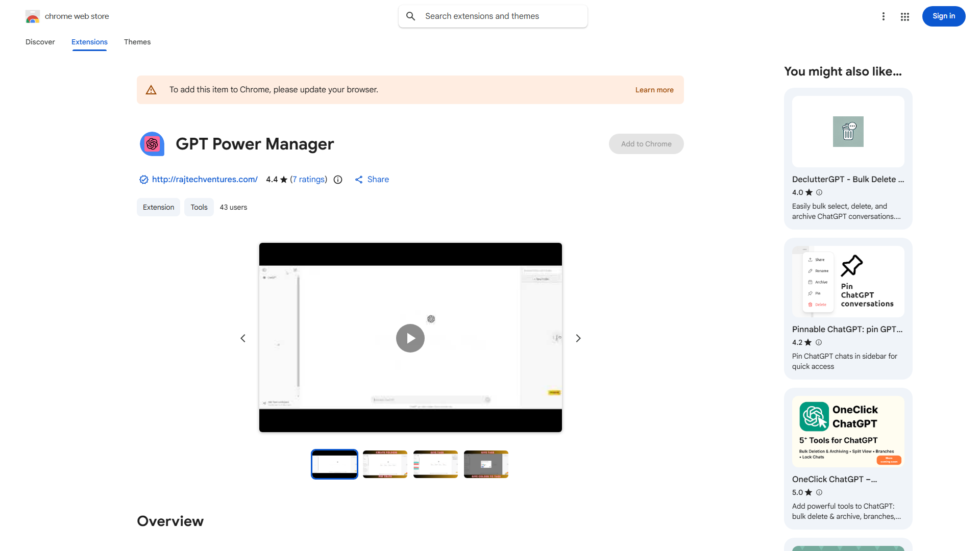Switch to the Themes tab
980x551 pixels.
137,42
